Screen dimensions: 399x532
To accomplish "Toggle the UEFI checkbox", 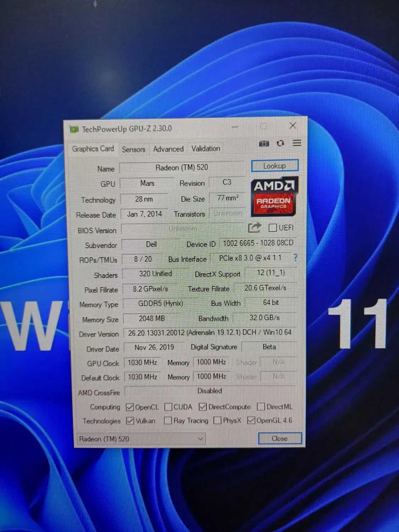I will coord(273,228).
